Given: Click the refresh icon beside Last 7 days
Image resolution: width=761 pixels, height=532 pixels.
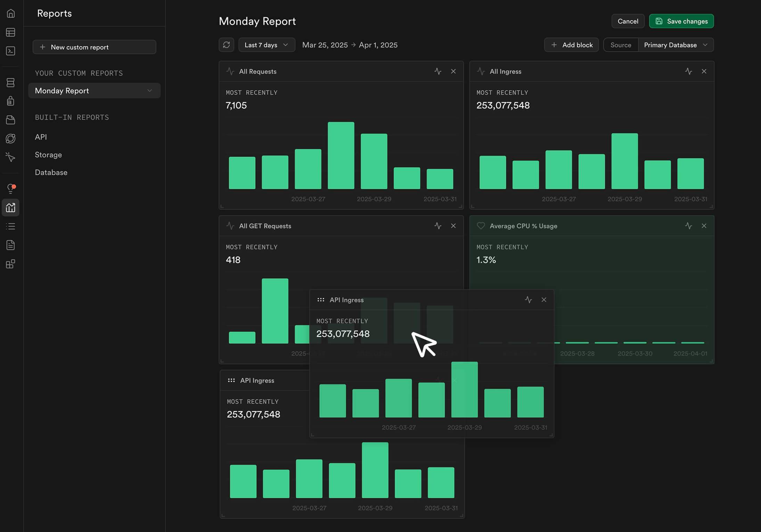Looking at the screenshot, I should pos(226,45).
